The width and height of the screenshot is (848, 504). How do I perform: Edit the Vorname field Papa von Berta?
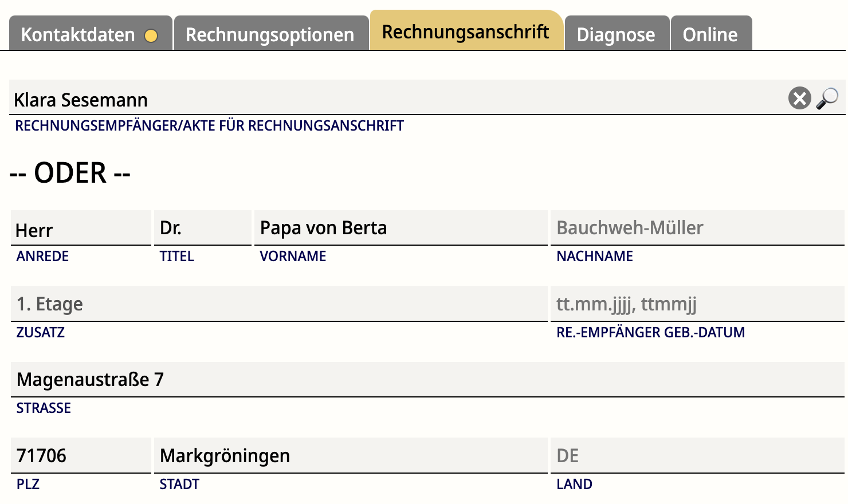pos(401,228)
